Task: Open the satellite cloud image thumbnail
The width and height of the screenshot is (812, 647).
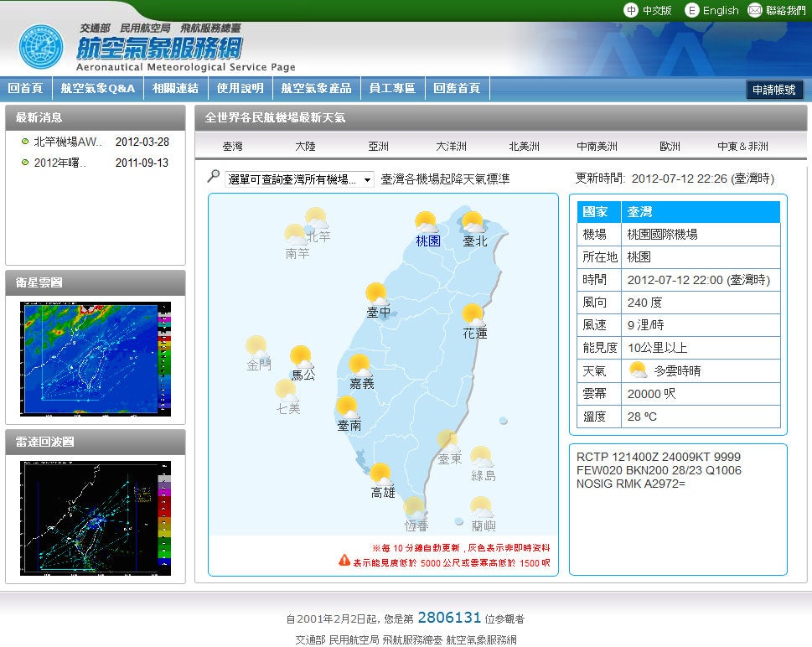Action: coord(96,359)
